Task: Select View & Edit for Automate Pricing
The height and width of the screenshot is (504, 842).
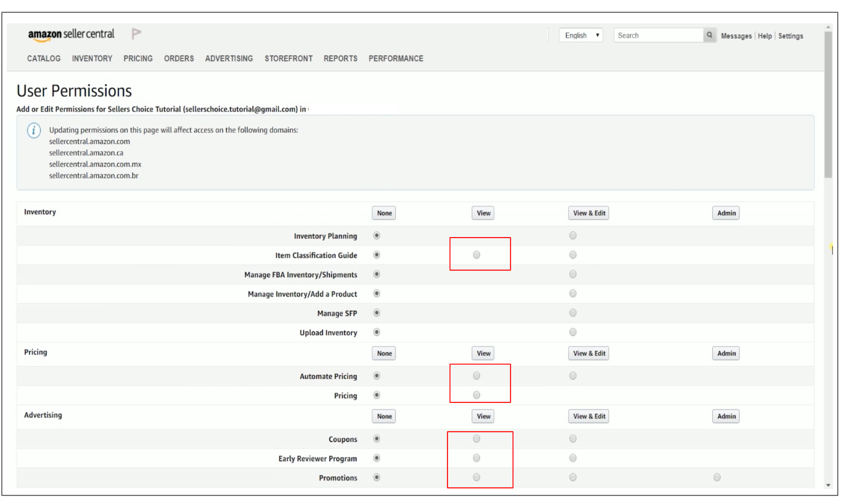Action: [573, 376]
